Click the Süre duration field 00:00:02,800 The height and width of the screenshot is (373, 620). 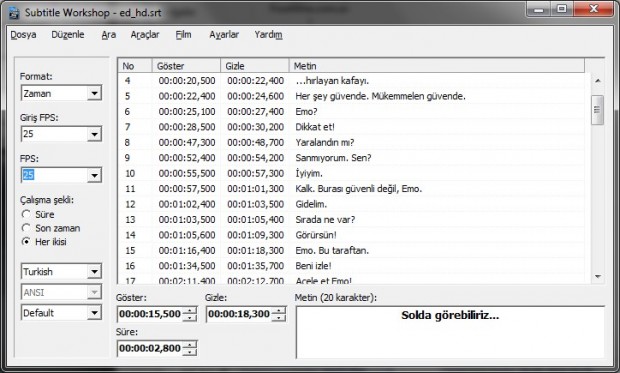150,348
